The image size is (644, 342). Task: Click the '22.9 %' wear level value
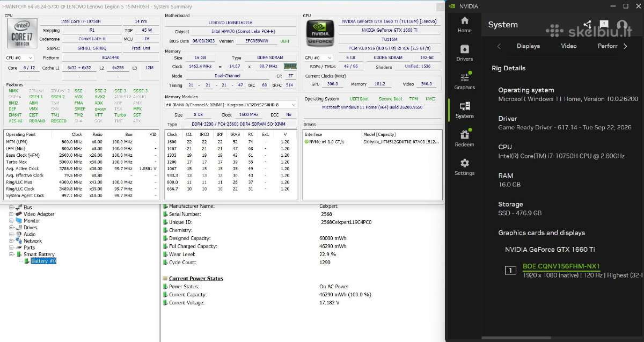(328, 254)
